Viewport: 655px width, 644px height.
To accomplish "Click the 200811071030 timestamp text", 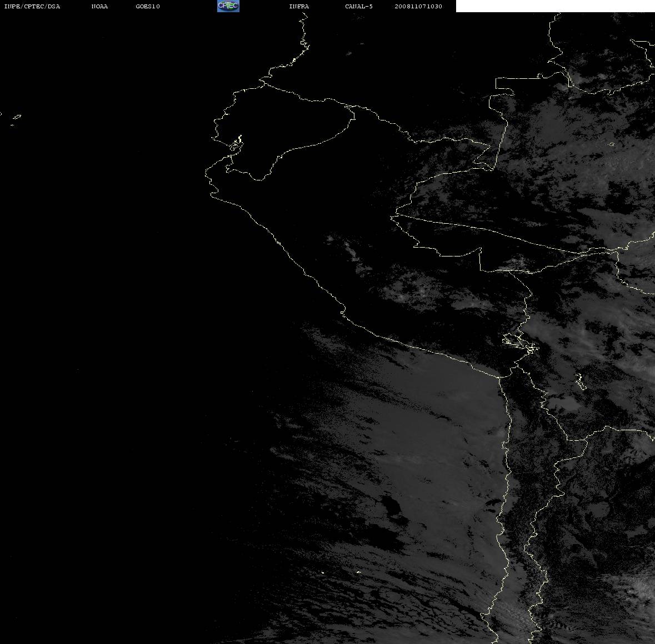I will pyautogui.click(x=418, y=6).
